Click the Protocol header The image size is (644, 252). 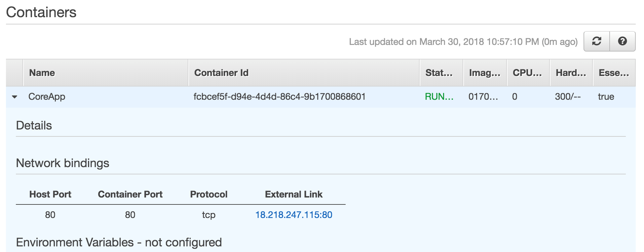[x=209, y=194]
